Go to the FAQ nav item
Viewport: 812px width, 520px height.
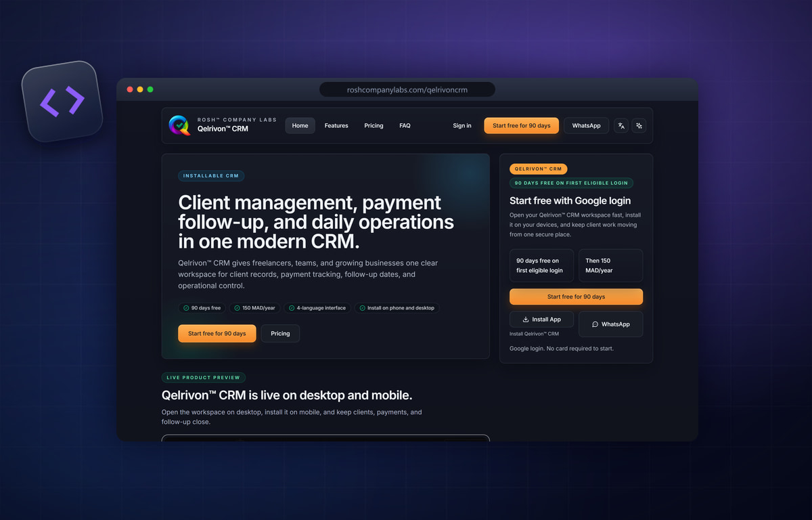405,125
